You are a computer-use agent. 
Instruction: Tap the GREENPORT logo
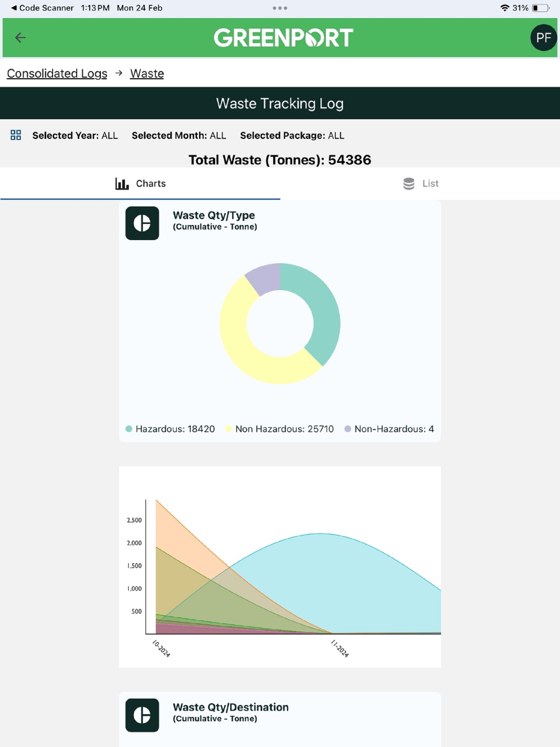[x=283, y=37]
